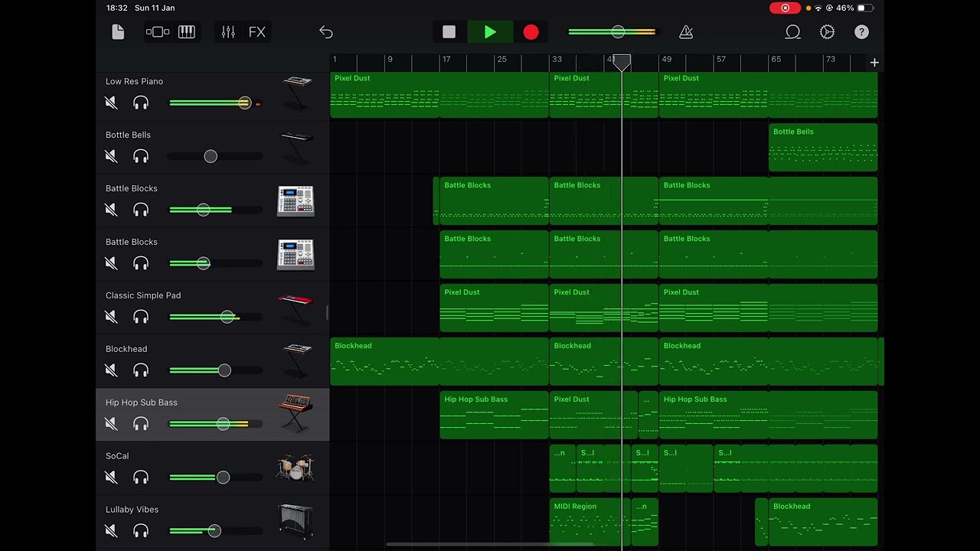This screenshot has width=980, height=551.
Task: Select MIDI Region on Lullaby Vibes track
Action: (590, 522)
